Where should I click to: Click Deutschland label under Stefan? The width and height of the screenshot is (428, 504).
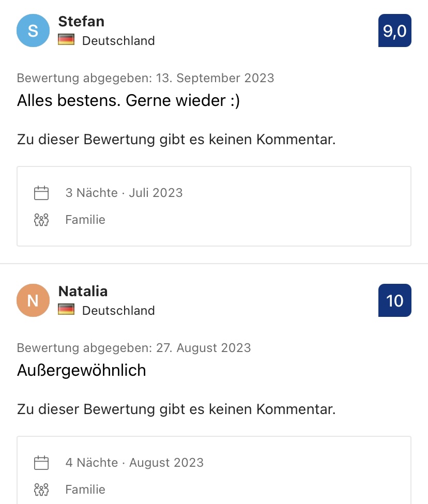[118, 41]
